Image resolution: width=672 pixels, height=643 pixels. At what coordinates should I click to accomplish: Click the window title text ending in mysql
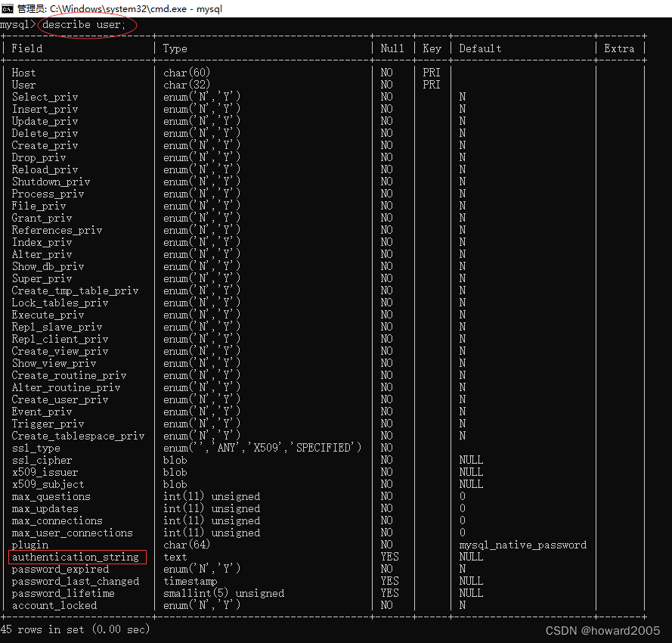point(119,8)
